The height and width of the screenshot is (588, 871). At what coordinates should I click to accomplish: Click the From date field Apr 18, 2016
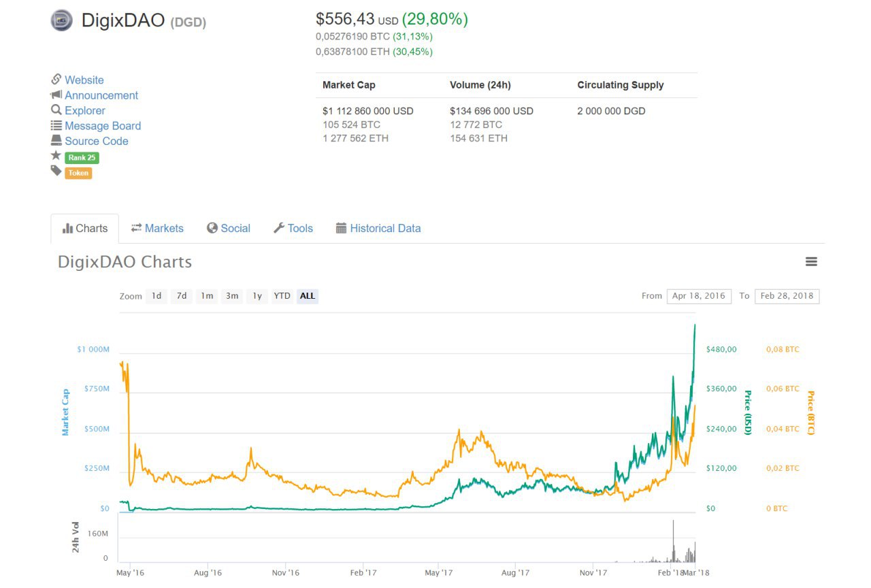700,296
